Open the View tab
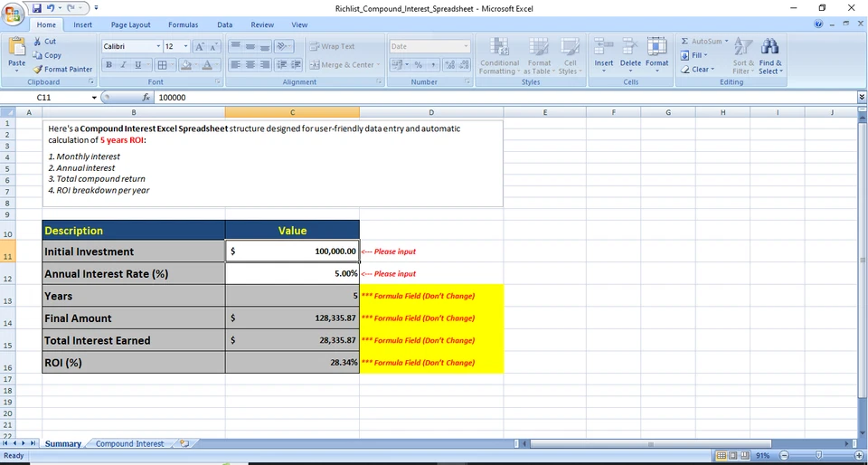The width and height of the screenshot is (868, 465). coord(299,25)
